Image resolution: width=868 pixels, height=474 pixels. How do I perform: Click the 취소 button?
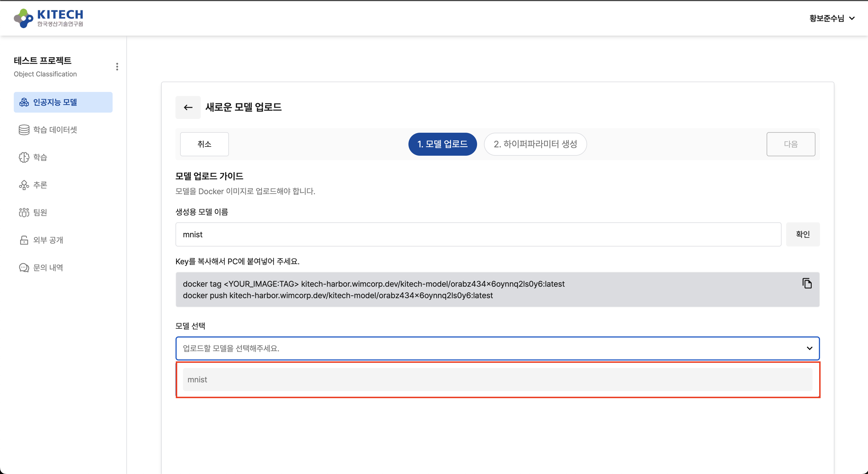coord(204,144)
